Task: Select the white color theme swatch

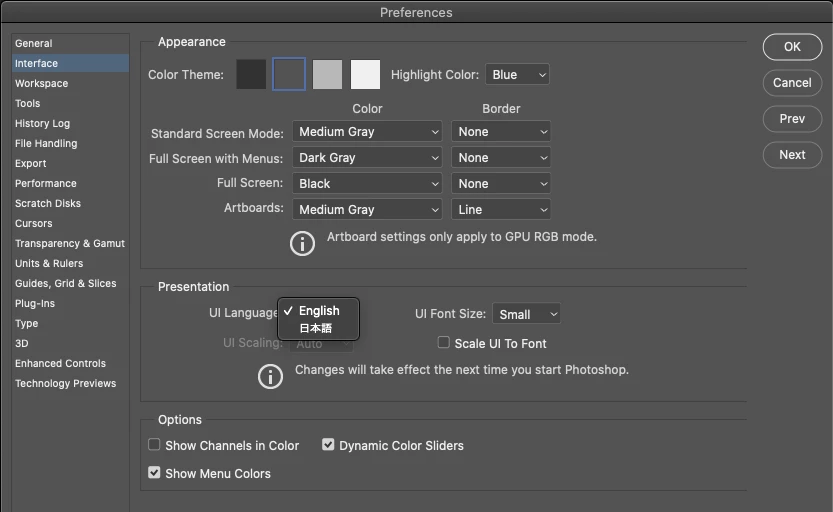Action: coord(366,74)
